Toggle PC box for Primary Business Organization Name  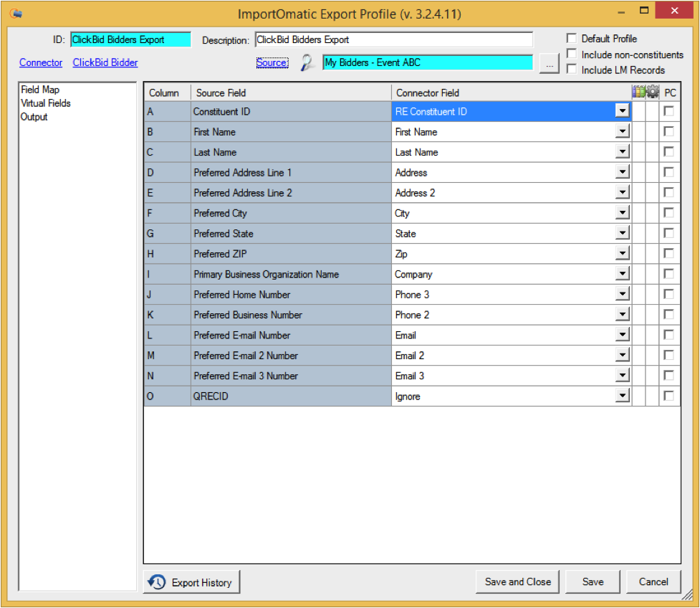pyautogui.click(x=668, y=274)
